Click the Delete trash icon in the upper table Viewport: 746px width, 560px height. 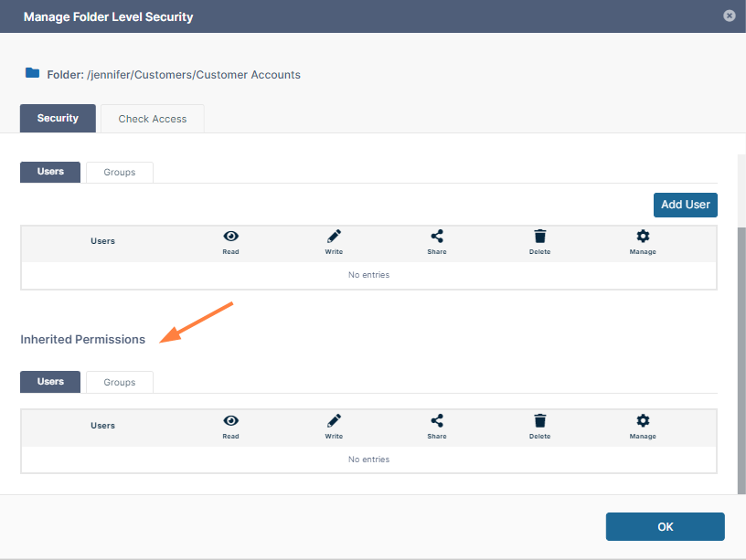point(539,236)
